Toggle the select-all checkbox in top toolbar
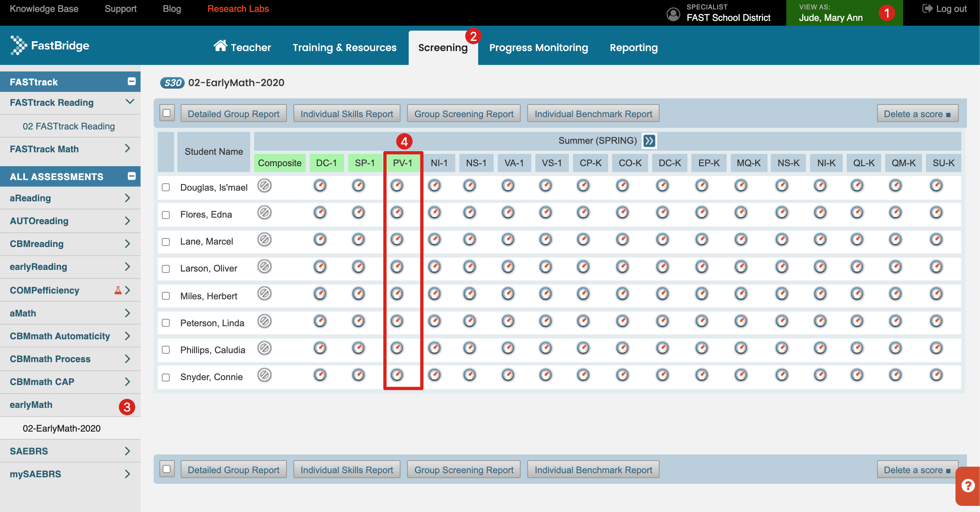This screenshot has width=980, height=512. click(x=167, y=113)
